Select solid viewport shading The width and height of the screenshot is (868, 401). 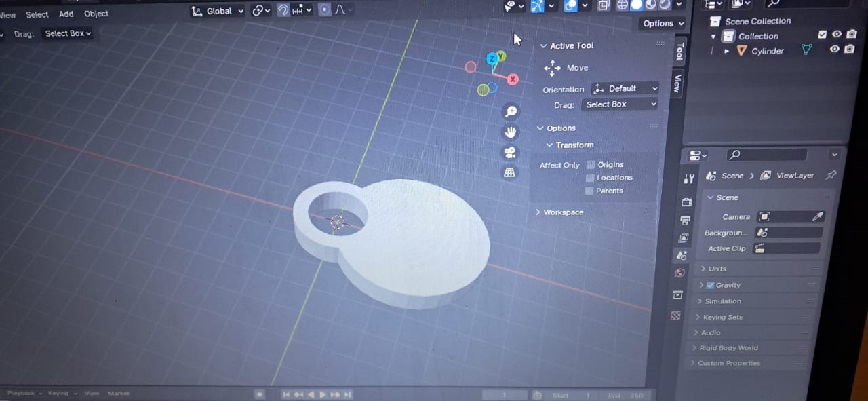(637, 5)
